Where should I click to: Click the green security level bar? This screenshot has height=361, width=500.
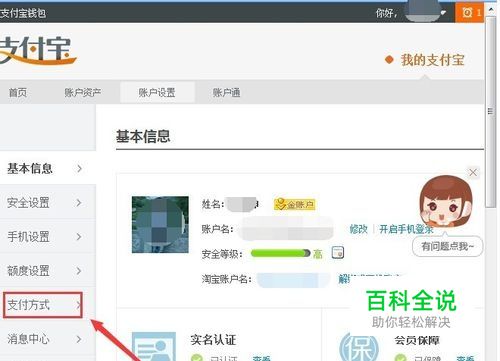pos(281,253)
